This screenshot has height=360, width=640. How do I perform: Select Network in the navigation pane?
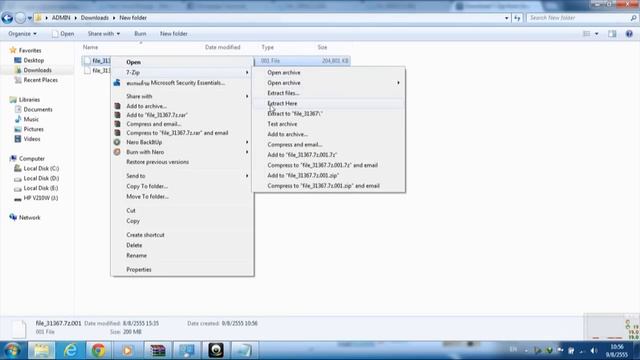pyautogui.click(x=29, y=218)
